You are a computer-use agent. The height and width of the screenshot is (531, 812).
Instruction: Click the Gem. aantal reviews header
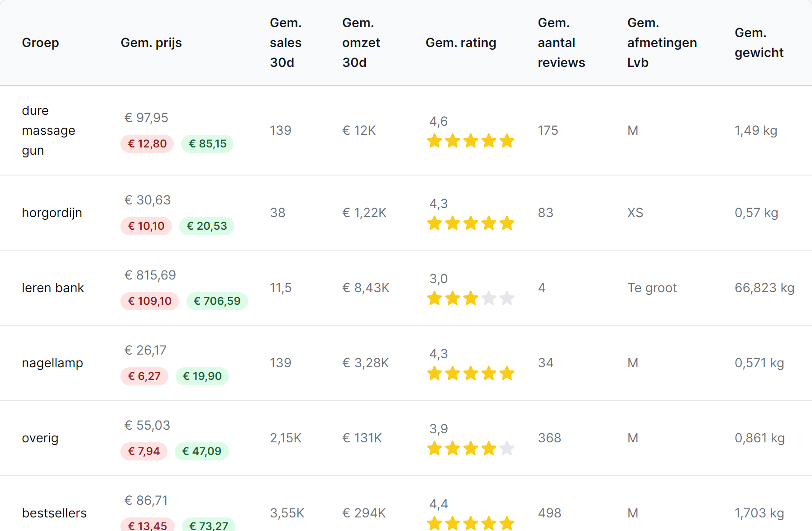pyautogui.click(x=561, y=43)
